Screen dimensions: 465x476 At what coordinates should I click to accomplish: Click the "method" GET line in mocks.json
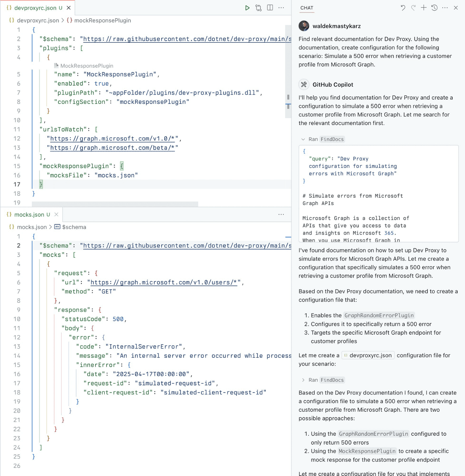(89, 291)
